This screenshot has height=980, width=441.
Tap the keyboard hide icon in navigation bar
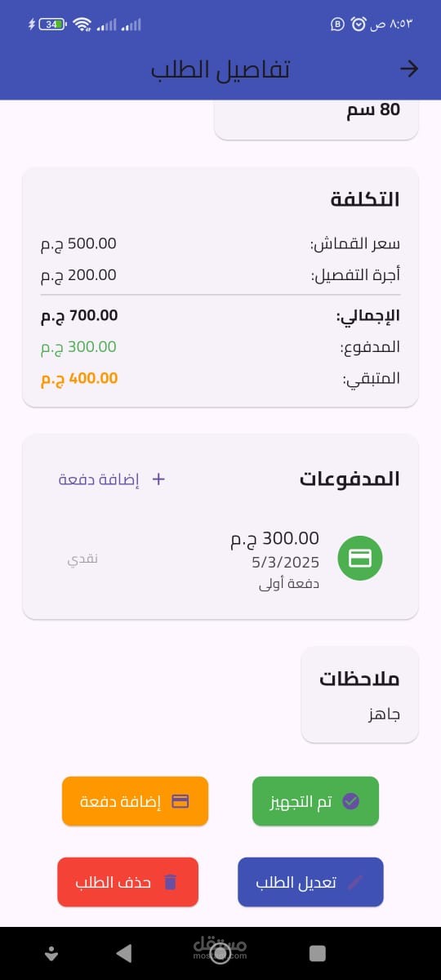pos(52,953)
